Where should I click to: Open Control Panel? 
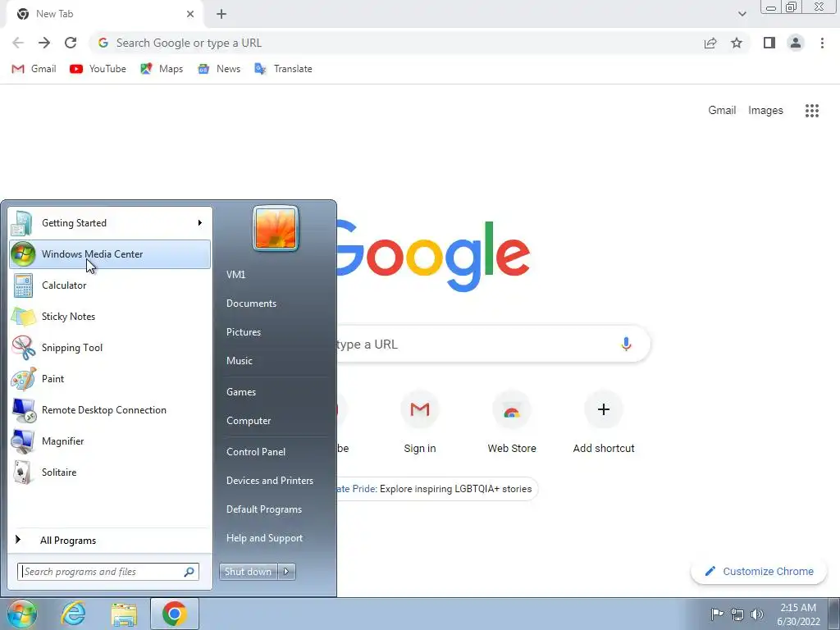point(256,452)
